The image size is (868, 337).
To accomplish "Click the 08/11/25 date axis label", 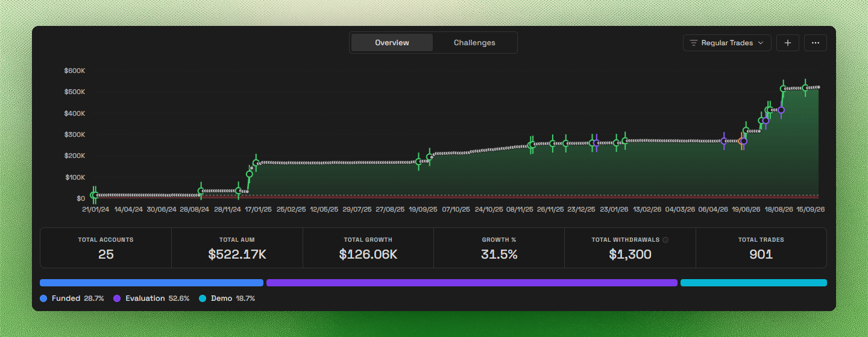I will (x=520, y=210).
